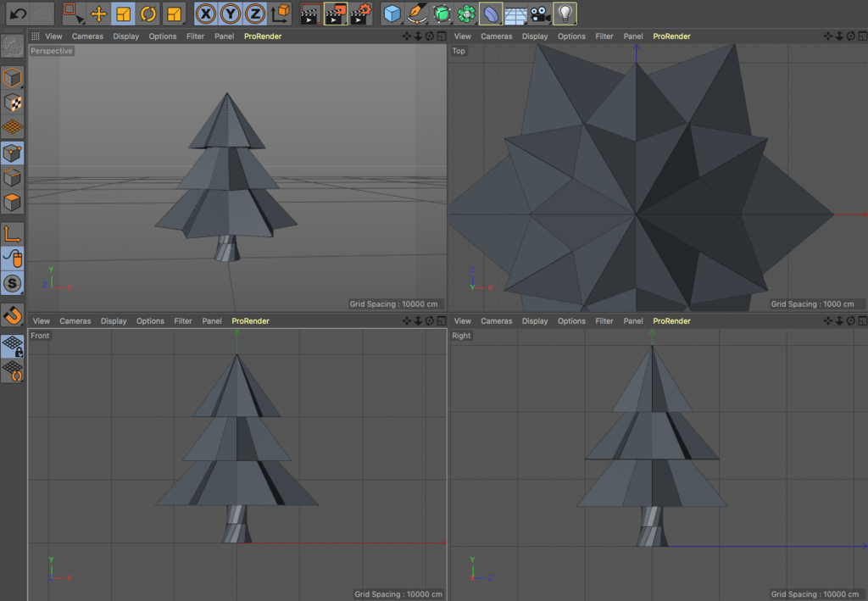
Task: Toggle Enable Snap (S icon)
Action: click(12, 283)
